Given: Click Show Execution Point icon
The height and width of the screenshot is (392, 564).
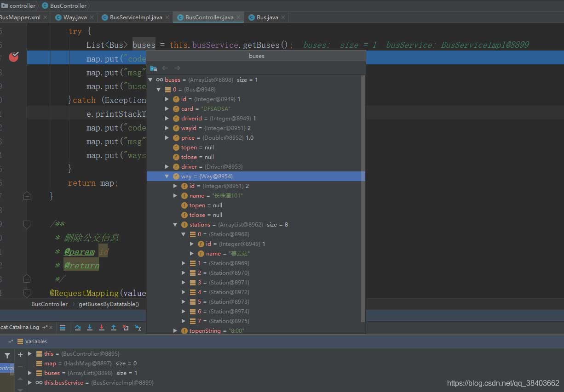Looking at the screenshot, I should (x=63, y=328).
